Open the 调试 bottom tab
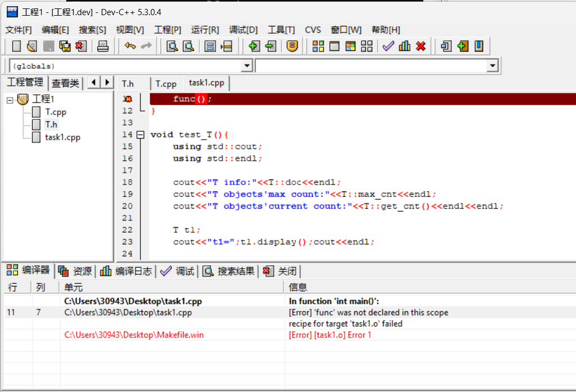The width and height of the screenshot is (576, 392). click(x=177, y=271)
